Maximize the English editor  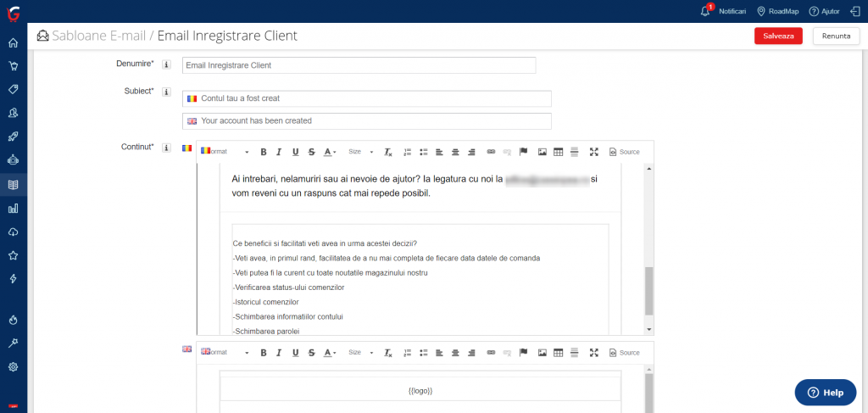pos(594,353)
